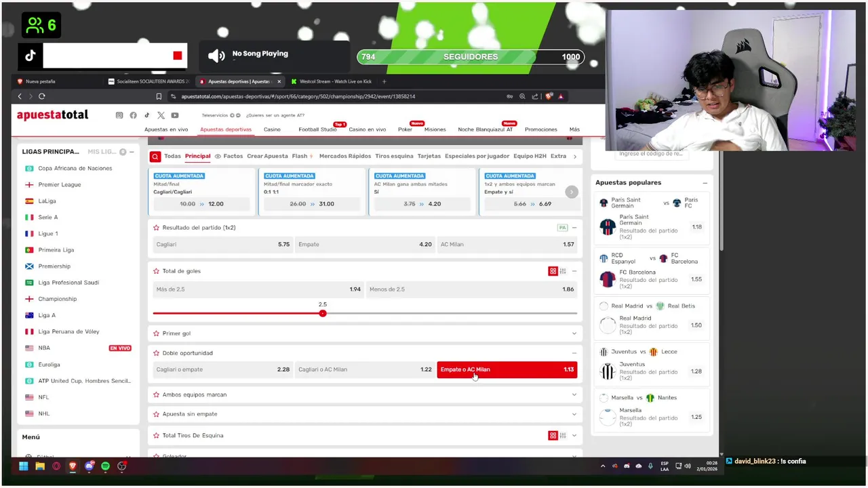Switch Total Tiros De Esquina to grid view
This screenshot has height=488, width=868.
tap(553, 435)
